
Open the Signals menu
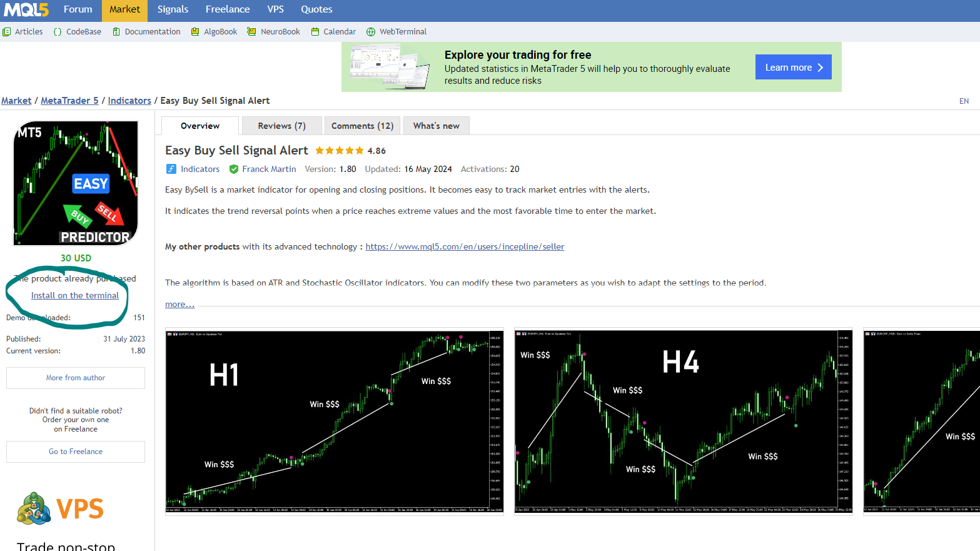tap(173, 9)
